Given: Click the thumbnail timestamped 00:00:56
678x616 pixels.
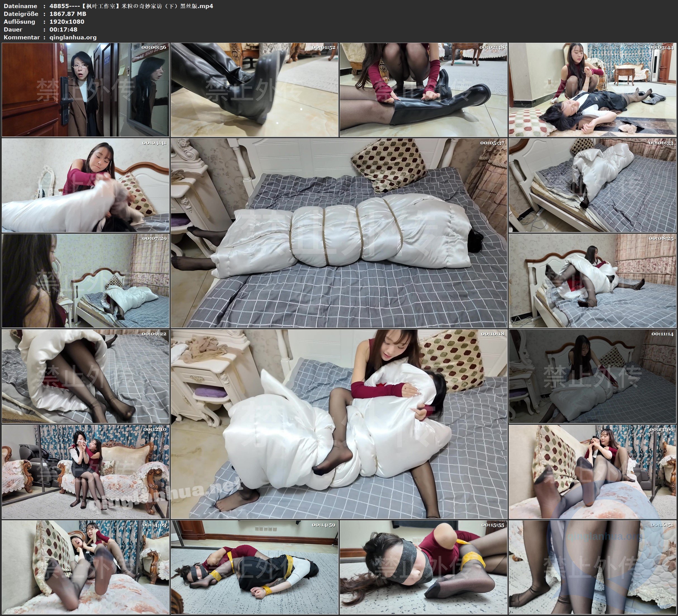Looking at the screenshot, I should click(x=85, y=89).
